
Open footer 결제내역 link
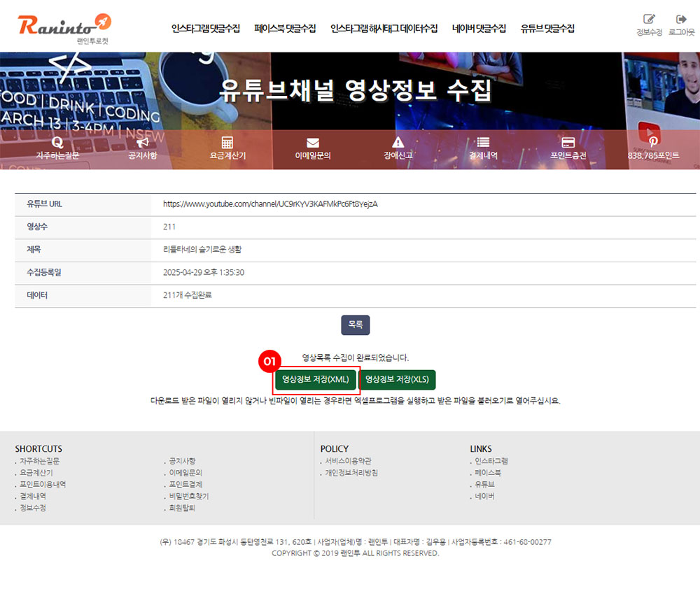click(33, 496)
